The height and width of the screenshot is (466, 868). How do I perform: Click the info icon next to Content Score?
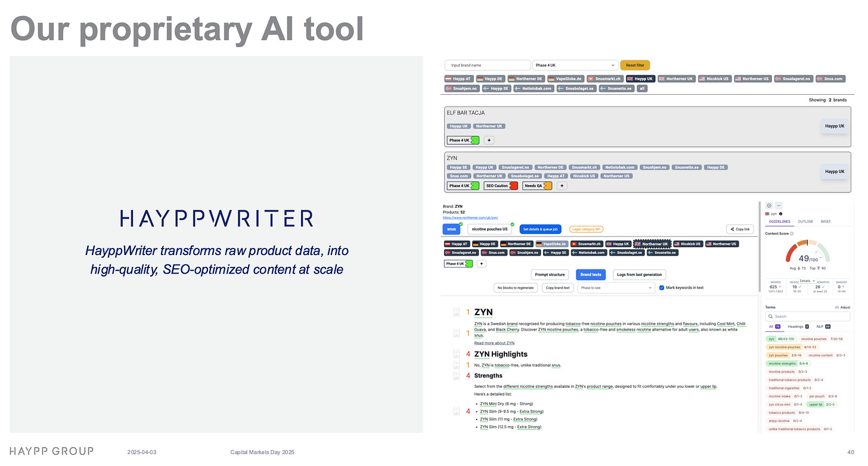[792, 234]
